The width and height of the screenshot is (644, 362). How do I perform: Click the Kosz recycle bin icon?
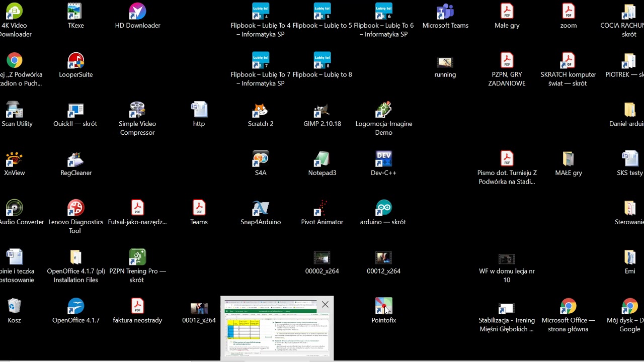click(x=14, y=311)
